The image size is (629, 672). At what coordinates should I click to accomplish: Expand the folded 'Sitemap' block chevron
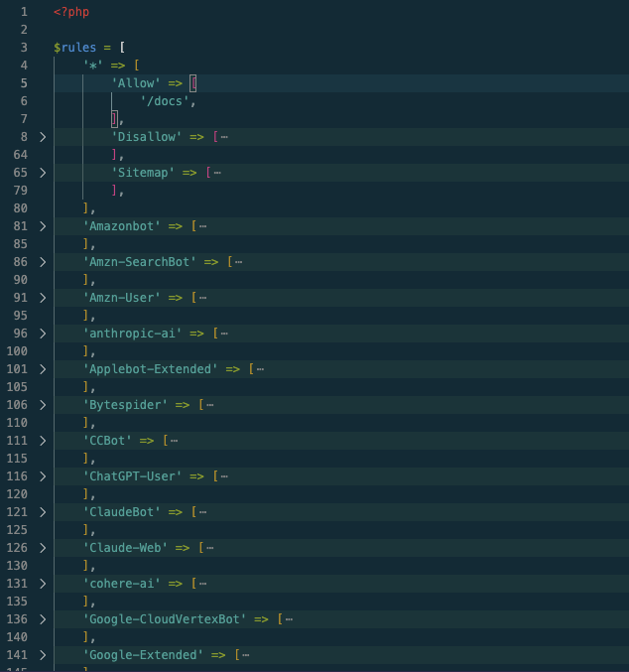(x=42, y=173)
